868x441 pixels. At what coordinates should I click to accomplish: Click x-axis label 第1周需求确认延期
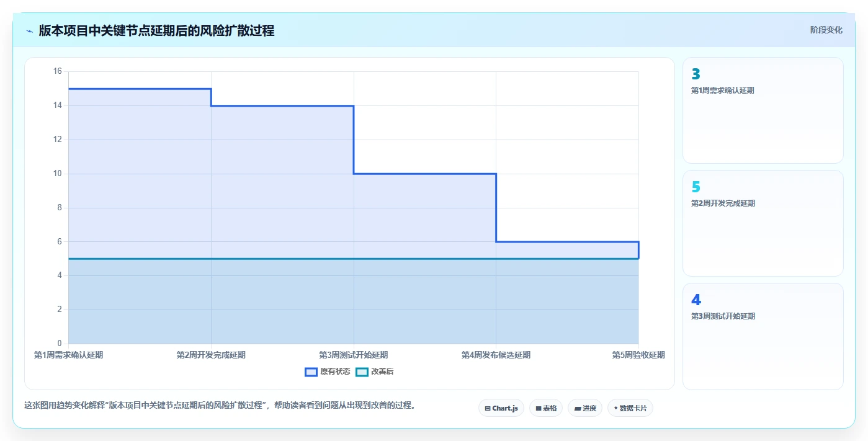[x=68, y=355]
